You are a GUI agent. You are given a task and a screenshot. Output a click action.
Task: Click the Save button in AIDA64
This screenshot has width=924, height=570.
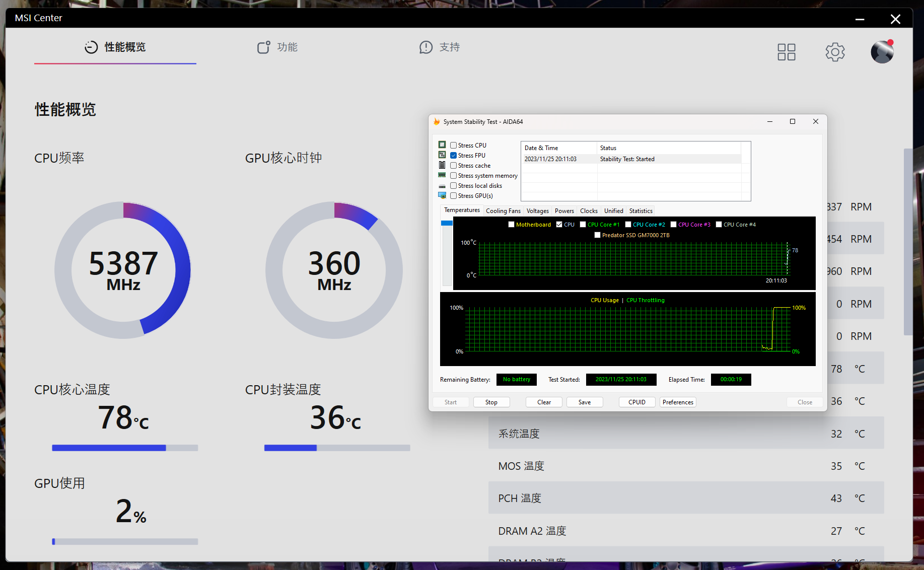point(585,402)
